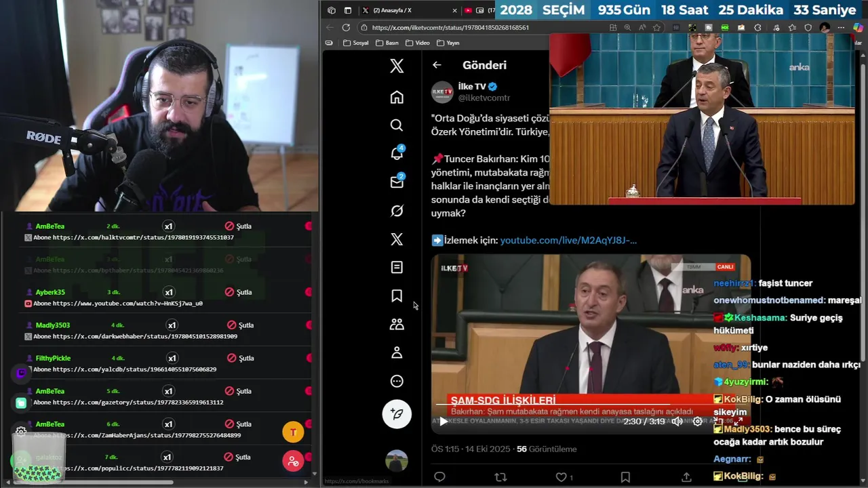
Task: Go to X Home feed icon
Action: pyautogui.click(x=397, y=97)
